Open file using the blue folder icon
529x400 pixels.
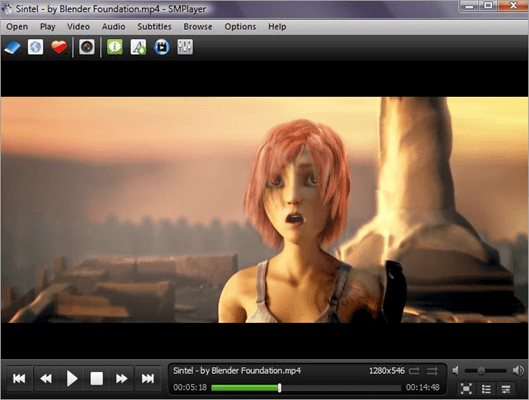tap(12, 47)
